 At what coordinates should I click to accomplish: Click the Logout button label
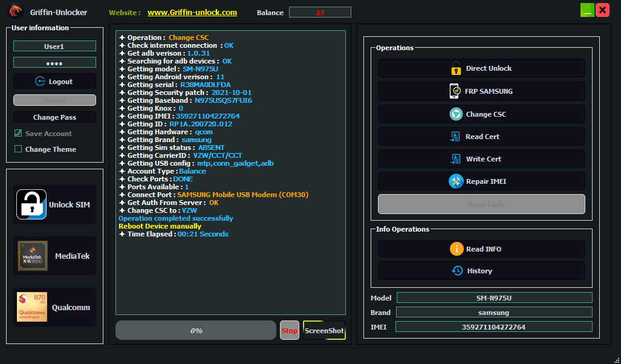[60, 82]
